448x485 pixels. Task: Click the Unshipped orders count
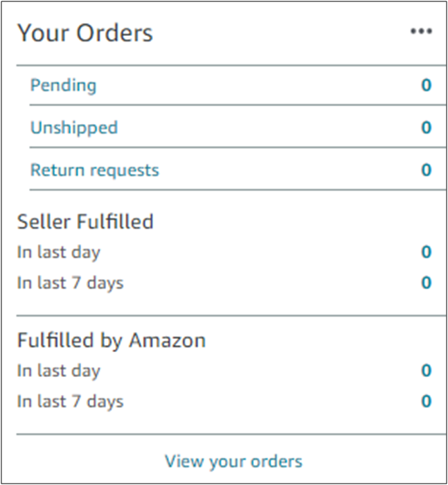tap(427, 127)
